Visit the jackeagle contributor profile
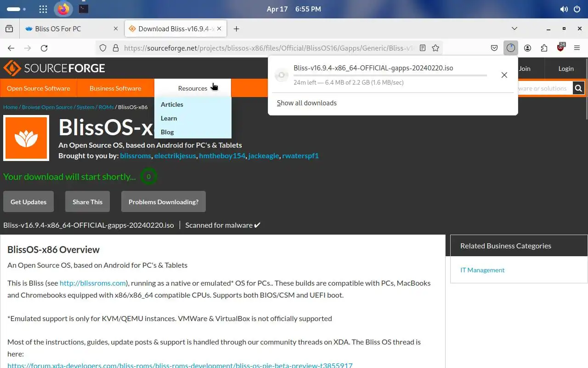The width and height of the screenshot is (588, 368). click(264, 155)
